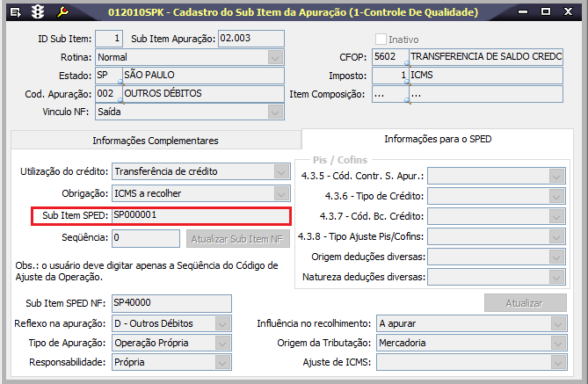Toggle the Inativo checkbox
The height and width of the screenshot is (384, 588).
(381, 40)
